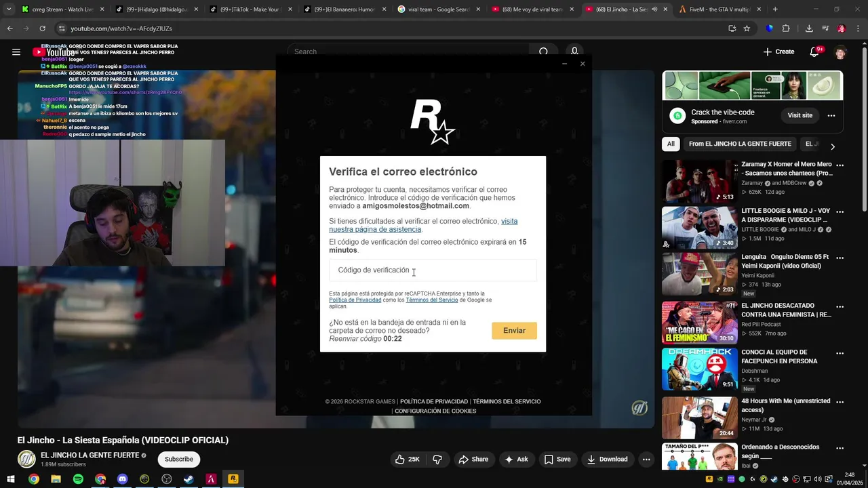The height and width of the screenshot is (488, 868).
Task: Open options for Zaramay X Homer video
Action: (x=840, y=165)
